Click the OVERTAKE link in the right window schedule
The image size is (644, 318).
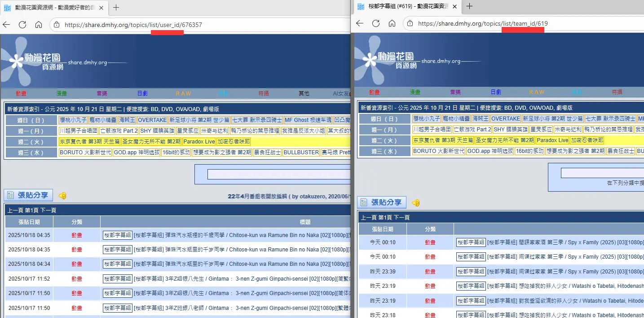pyautogui.click(x=506, y=119)
